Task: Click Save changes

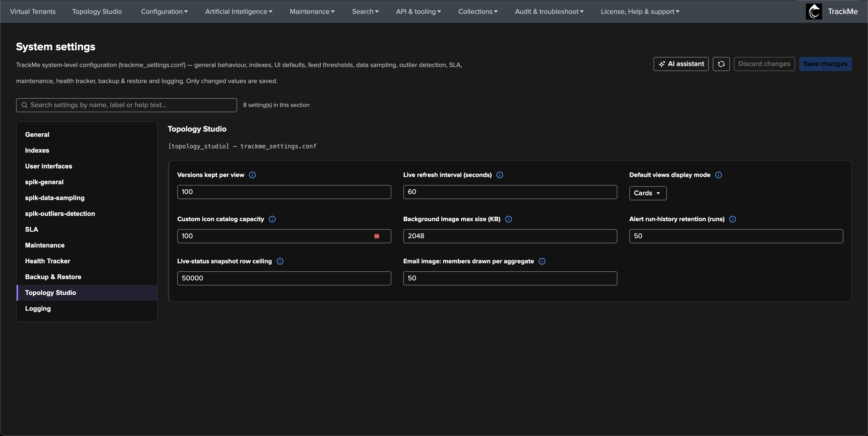Action: point(825,64)
